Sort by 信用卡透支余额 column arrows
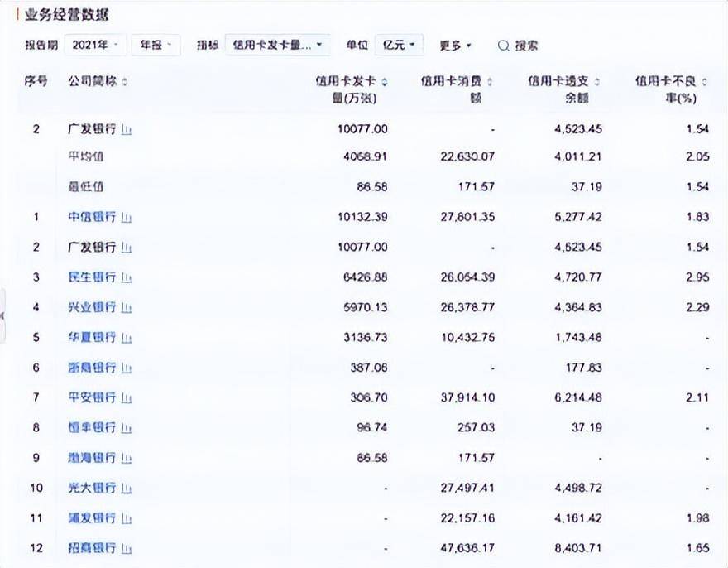 [597, 82]
